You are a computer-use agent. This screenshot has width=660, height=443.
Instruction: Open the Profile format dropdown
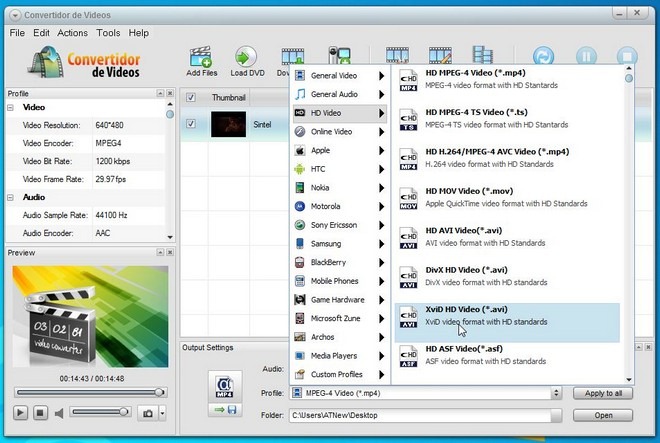(x=556, y=393)
